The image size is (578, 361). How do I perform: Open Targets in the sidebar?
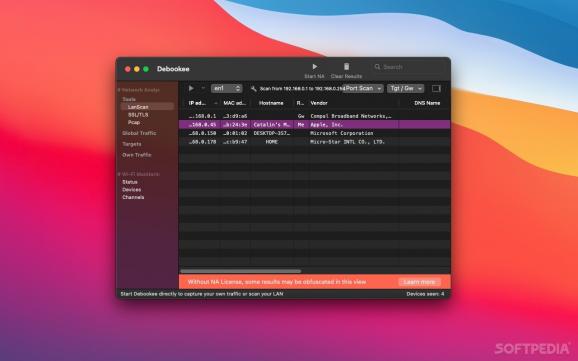[x=132, y=144]
